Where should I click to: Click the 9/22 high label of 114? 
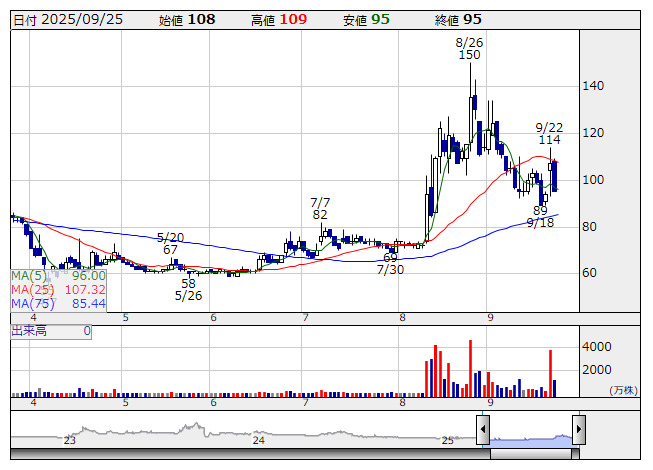pyautogui.click(x=549, y=134)
